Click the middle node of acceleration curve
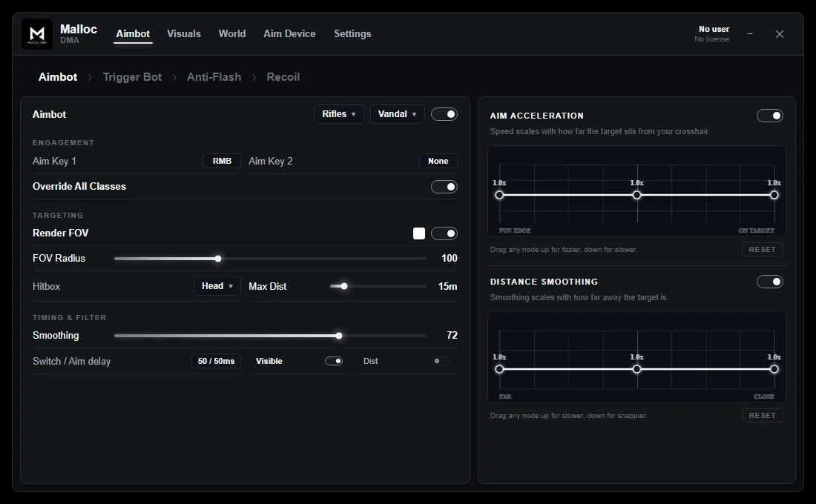This screenshot has width=816, height=504. [637, 195]
